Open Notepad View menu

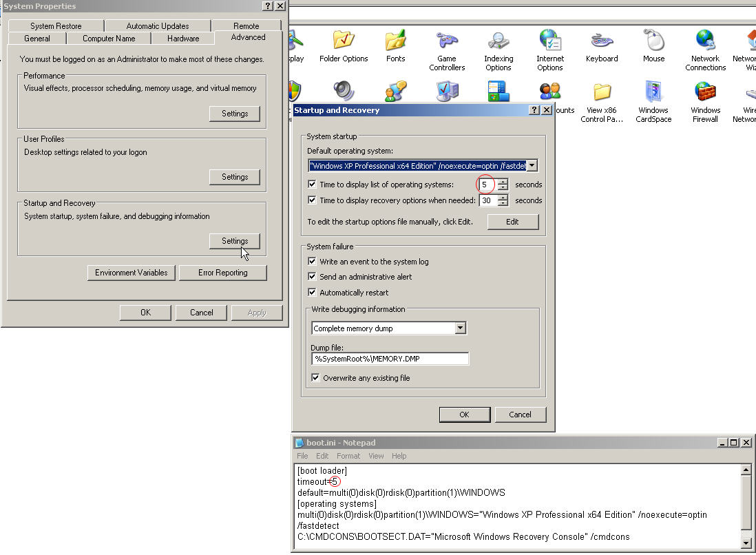point(376,456)
